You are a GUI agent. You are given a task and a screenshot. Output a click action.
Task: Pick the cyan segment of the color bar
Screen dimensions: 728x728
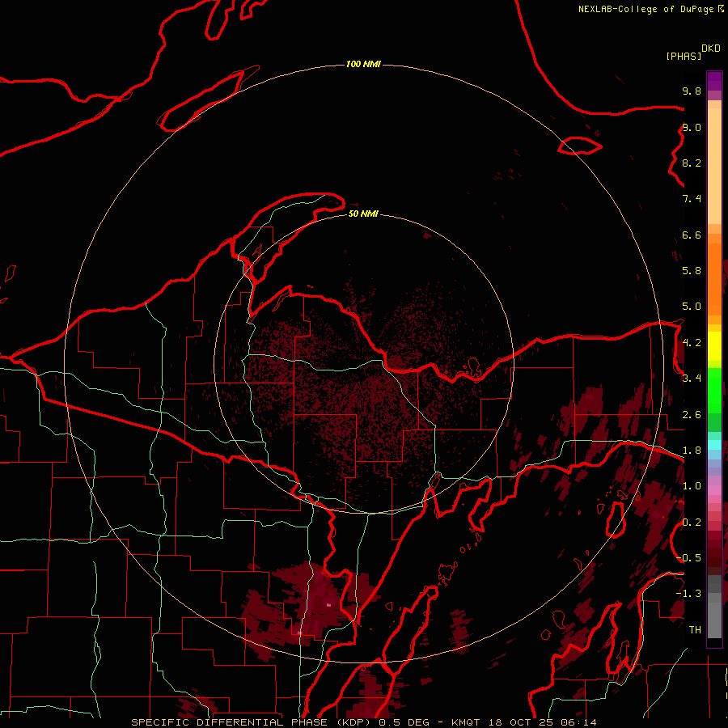(x=714, y=445)
